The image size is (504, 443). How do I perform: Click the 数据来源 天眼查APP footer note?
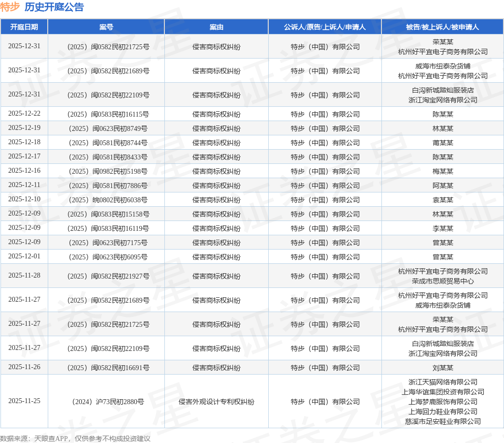(75, 439)
